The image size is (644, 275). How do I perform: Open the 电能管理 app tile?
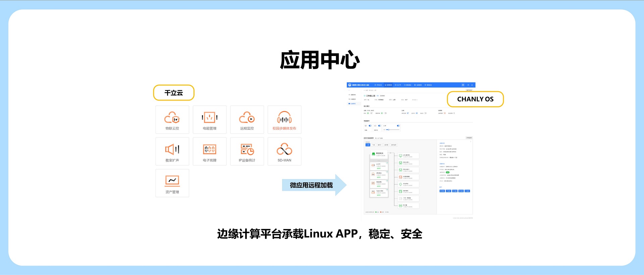coord(210,119)
